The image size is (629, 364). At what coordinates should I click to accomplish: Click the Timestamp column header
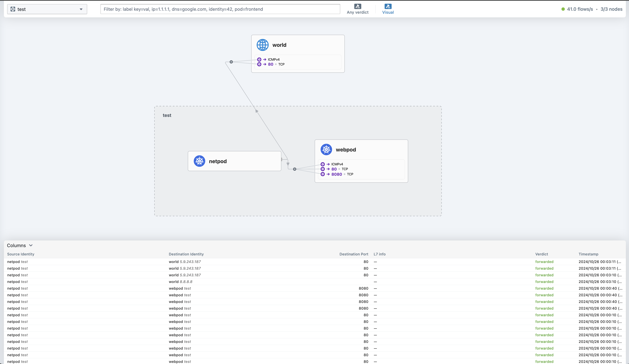pyautogui.click(x=588, y=254)
